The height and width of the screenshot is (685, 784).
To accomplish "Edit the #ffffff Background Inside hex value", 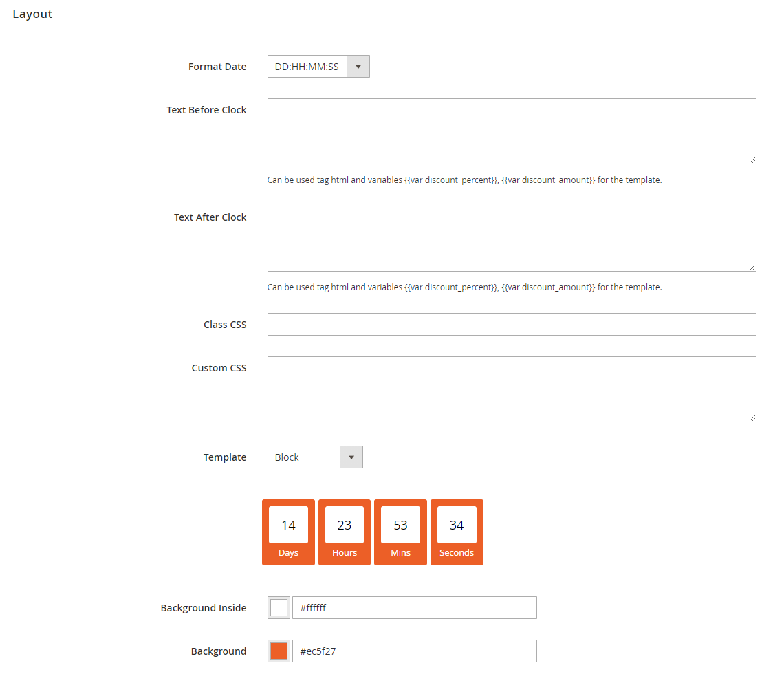I will [415, 607].
